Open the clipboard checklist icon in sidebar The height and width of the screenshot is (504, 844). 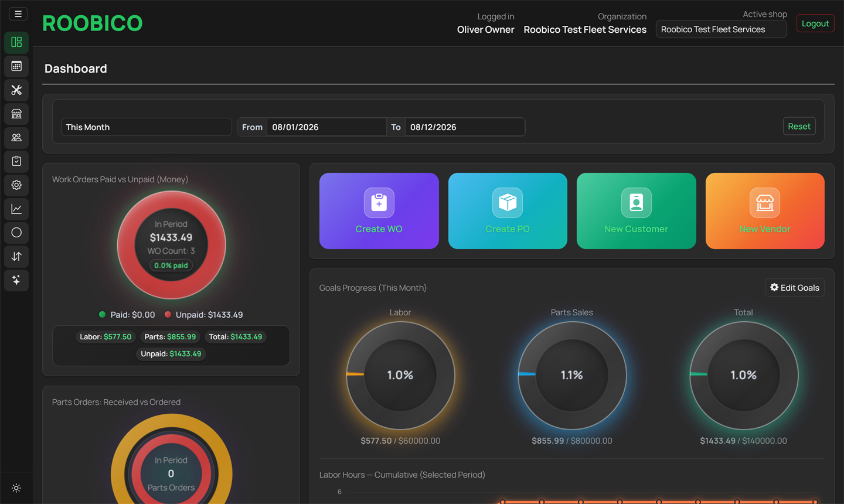tap(16, 161)
